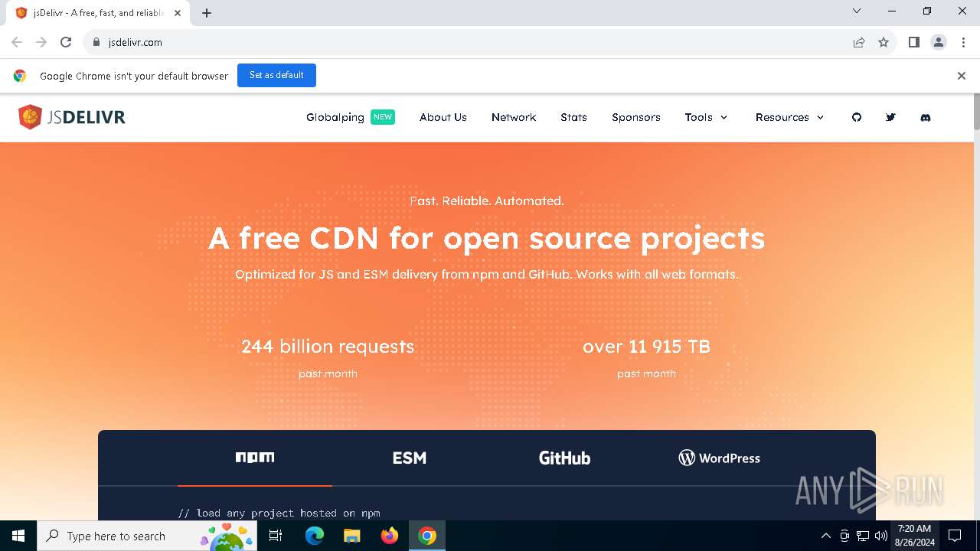The width and height of the screenshot is (980, 551).
Task: Open the Twitter icon link in navbar
Action: coord(890,117)
